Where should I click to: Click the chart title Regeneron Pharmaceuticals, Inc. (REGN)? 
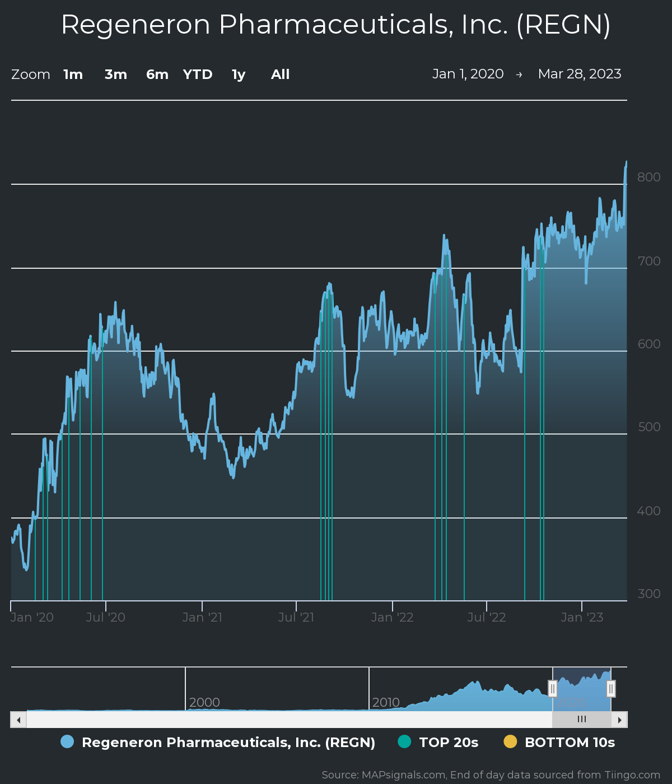336,25
